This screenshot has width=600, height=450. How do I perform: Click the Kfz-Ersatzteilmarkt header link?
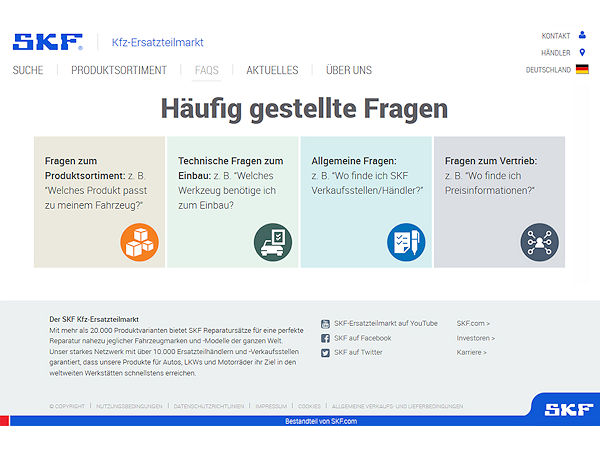click(x=158, y=42)
